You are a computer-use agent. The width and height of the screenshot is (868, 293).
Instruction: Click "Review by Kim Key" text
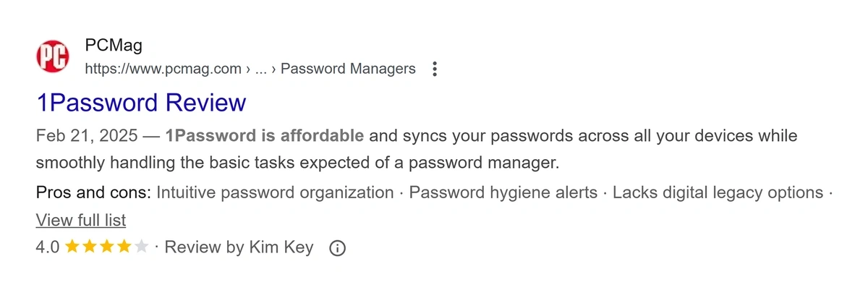tap(239, 247)
